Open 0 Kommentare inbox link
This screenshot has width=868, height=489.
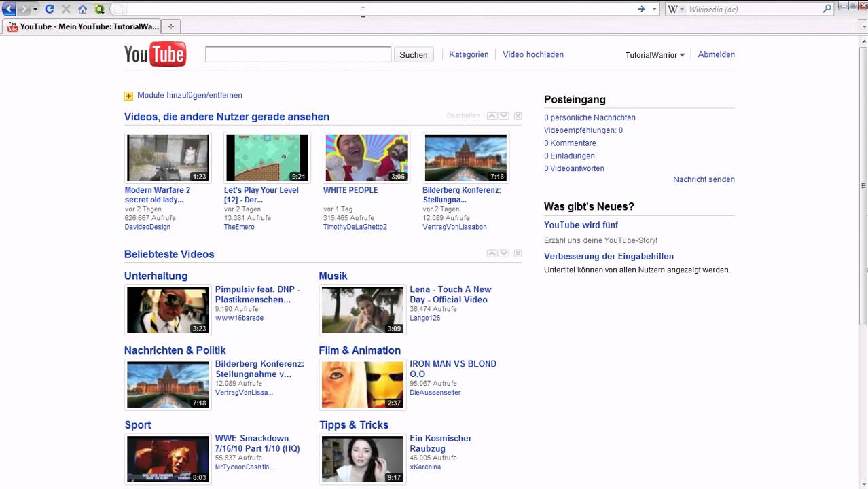570,143
